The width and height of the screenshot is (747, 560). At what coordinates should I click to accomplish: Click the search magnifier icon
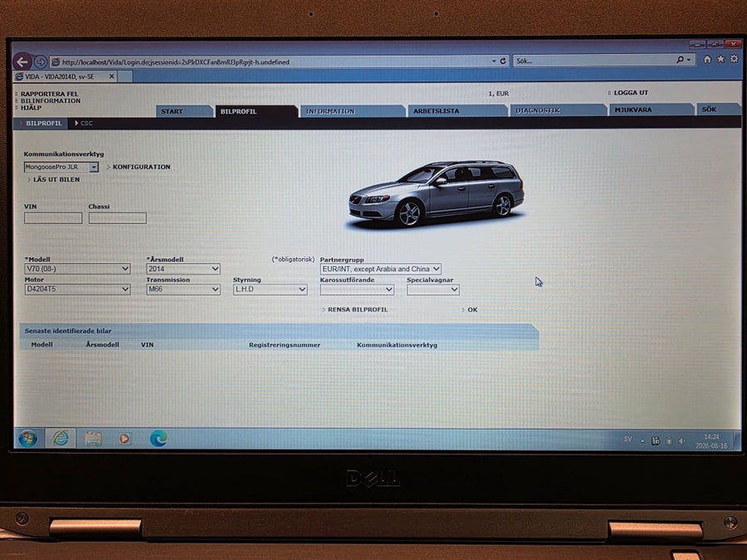pyautogui.click(x=680, y=60)
